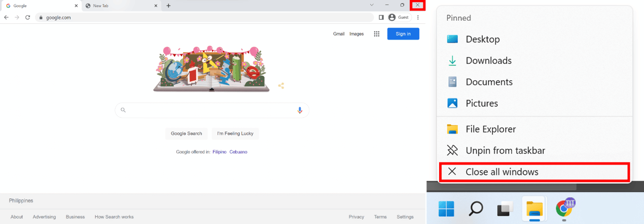Open pinned Downloads in jump list
644x224 pixels.
point(534,60)
